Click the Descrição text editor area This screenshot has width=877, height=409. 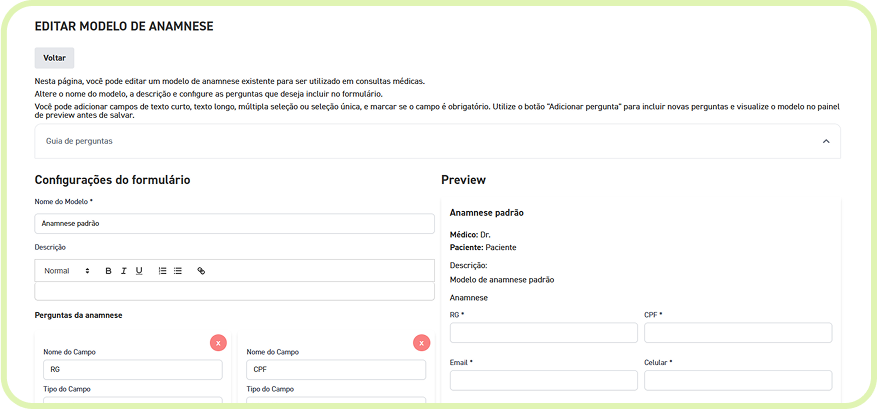tap(234, 292)
